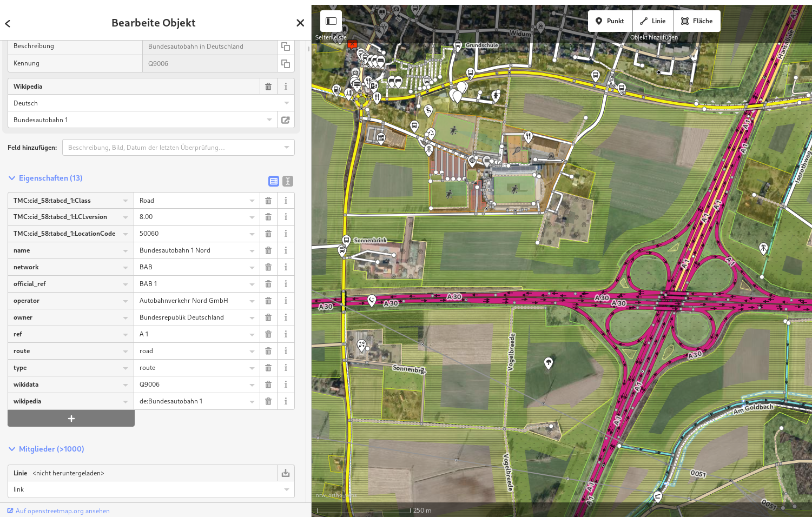Show info for the Wikipedia field
This screenshot has width=812, height=517.
pyautogui.click(x=286, y=87)
